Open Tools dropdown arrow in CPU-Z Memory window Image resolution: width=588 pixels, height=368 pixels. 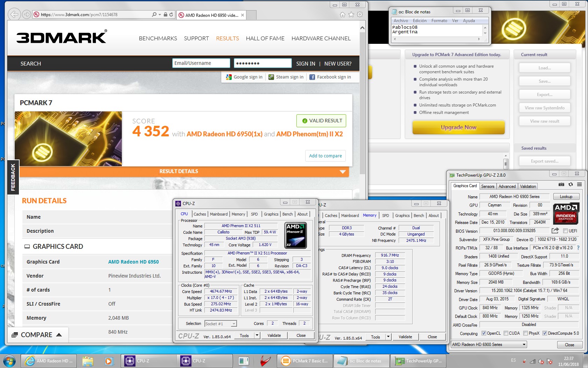coord(388,337)
